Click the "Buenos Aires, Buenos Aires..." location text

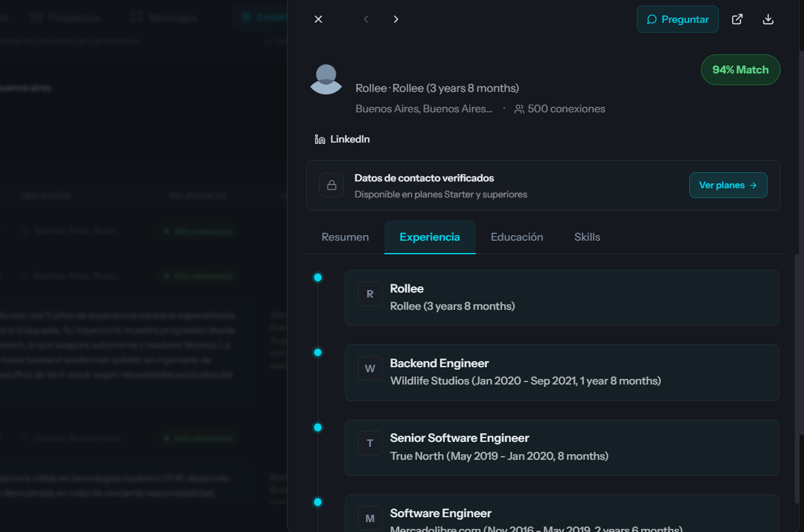(x=425, y=109)
